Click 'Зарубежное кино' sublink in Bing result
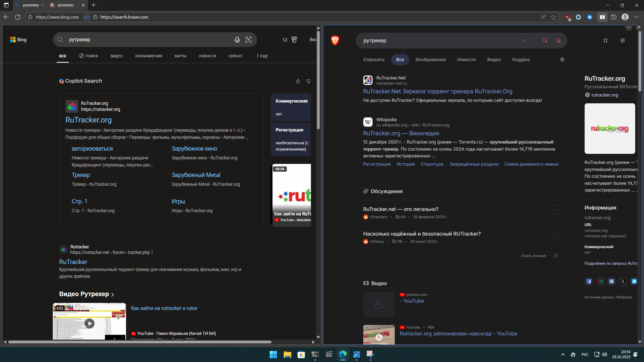 [x=194, y=149]
